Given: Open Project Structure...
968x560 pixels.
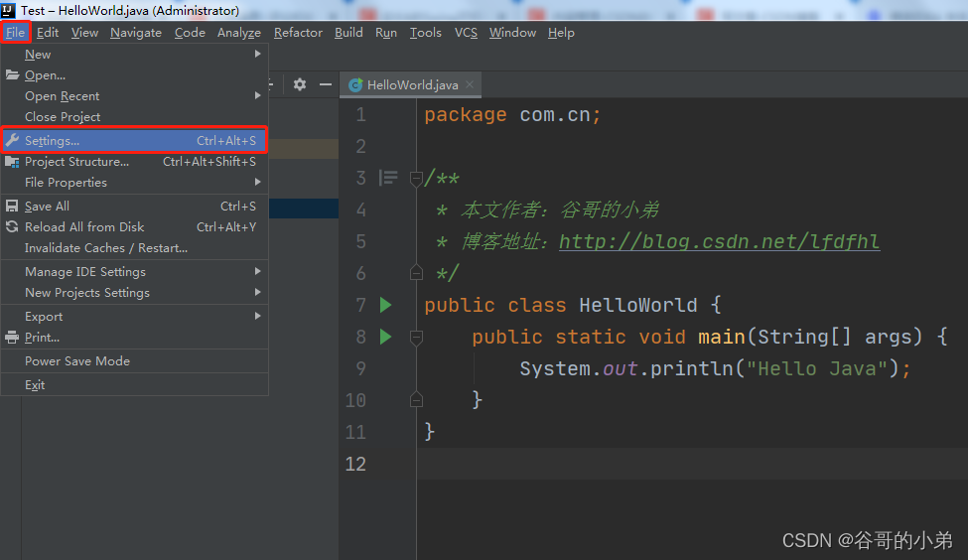Looking at the screenshot, I should (x=135, y=162).
